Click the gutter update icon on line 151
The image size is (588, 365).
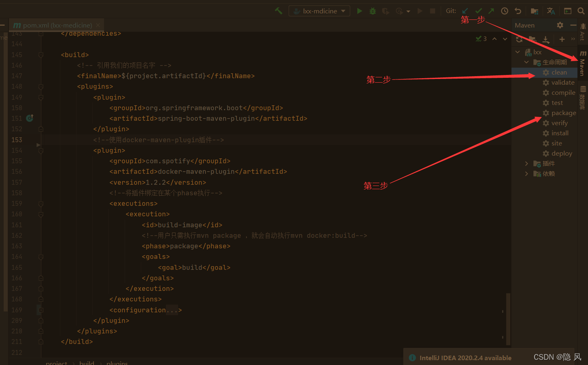click(x=30, y=118)
